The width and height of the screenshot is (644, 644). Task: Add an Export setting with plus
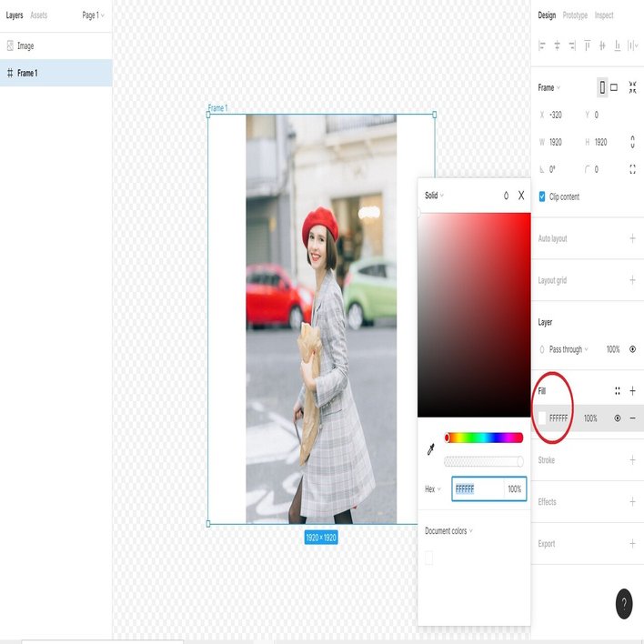632,544
